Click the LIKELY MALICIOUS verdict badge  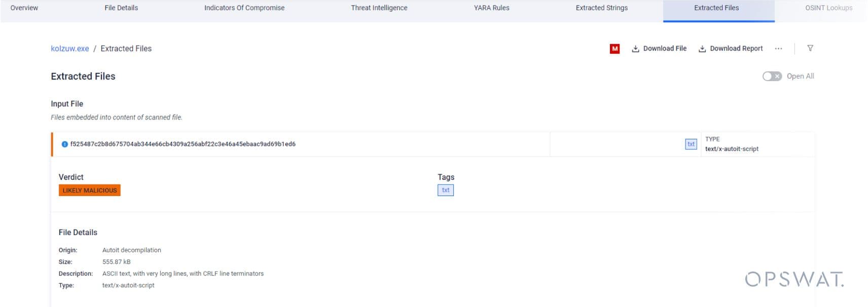point(90,190)
